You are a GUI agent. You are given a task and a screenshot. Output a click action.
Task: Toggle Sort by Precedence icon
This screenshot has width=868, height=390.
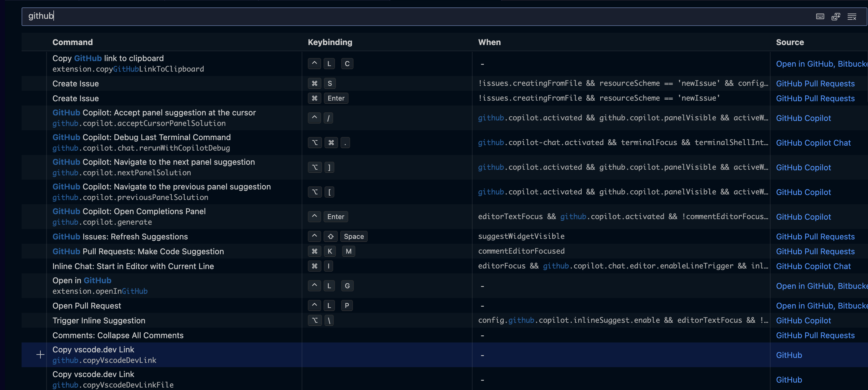tap(836, 17)
